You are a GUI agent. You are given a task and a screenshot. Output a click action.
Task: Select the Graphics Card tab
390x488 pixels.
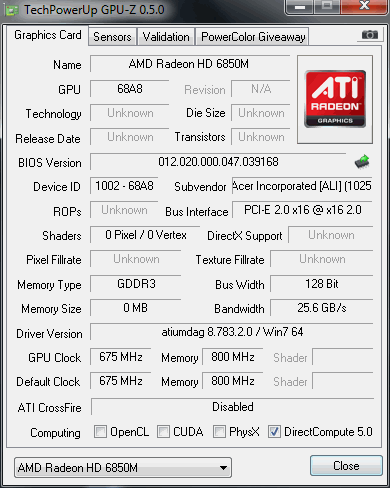[48, 35]
